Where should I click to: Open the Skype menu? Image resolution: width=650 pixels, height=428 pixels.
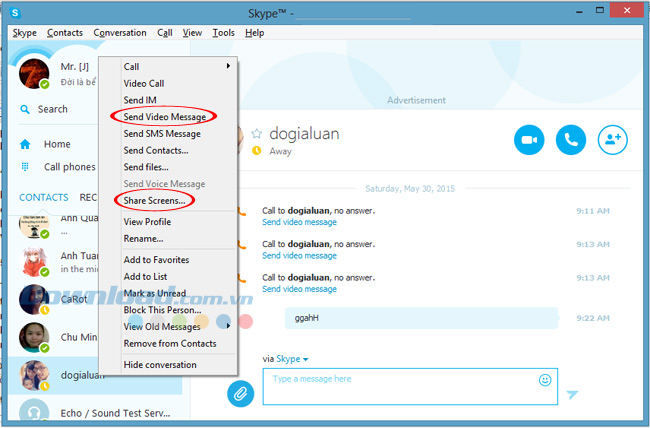pos(24,33)
